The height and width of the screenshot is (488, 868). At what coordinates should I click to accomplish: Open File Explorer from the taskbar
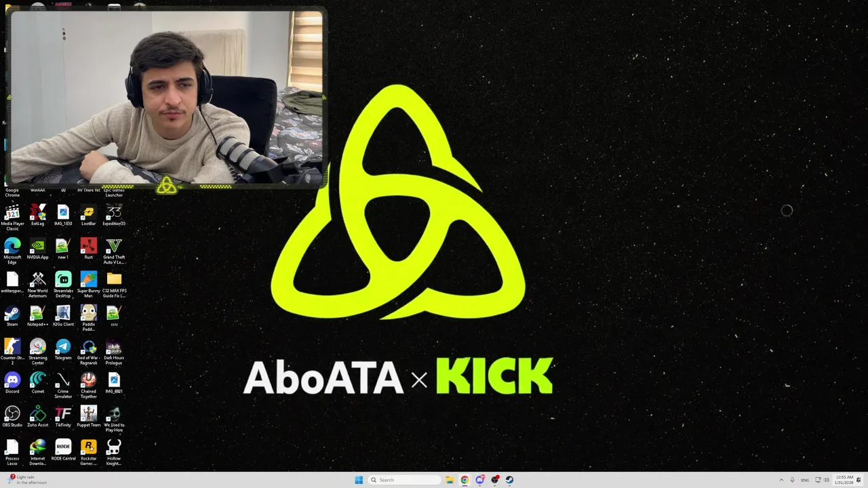tap(450, 480)
